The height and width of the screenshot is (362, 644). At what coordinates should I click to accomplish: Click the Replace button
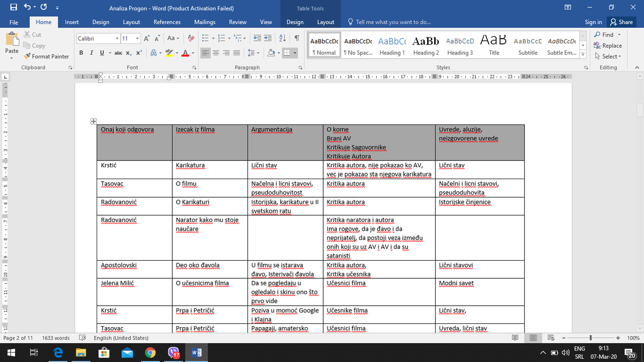[608, 46]
